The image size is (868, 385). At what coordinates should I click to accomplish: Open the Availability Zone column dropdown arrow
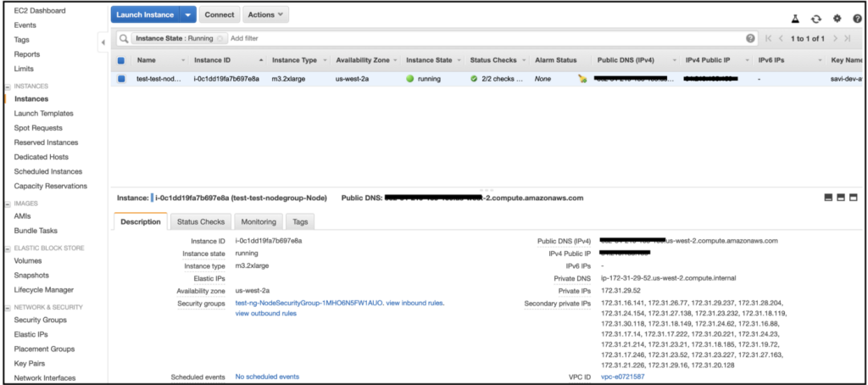coord(395,60)
